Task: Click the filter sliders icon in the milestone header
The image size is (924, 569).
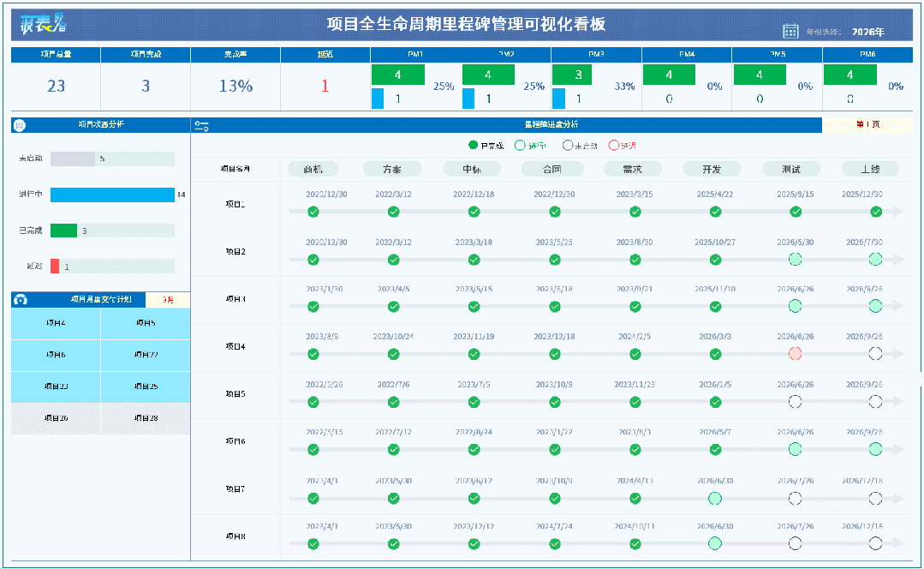Action: pos(201,126)
